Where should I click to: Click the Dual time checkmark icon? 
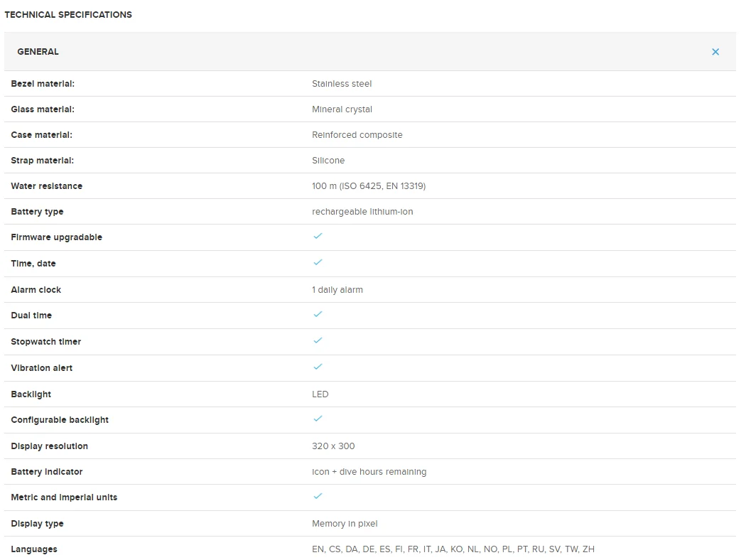coord(318,314)
